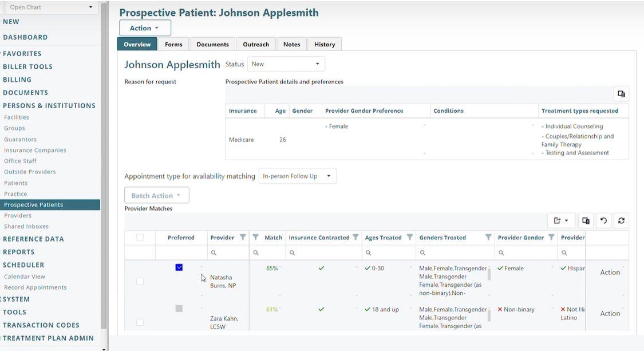Open Calendar View in the sidebar
Viewport: 644px width, 351px height.
pos(25,277)
